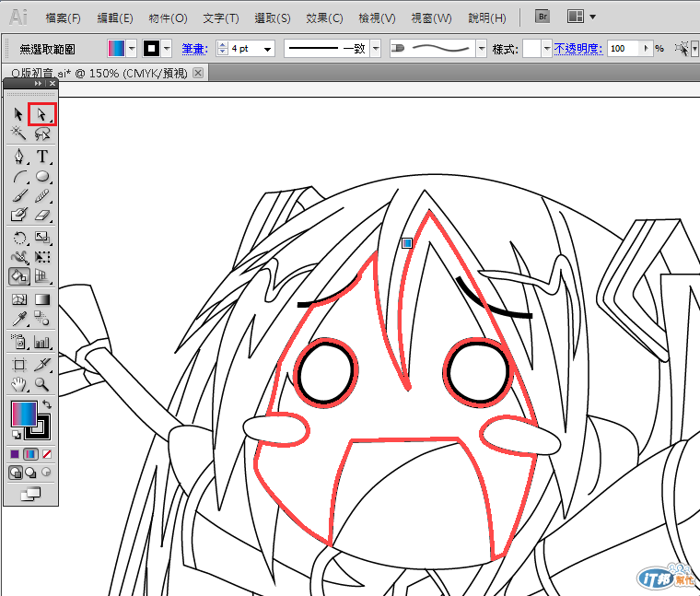Select the Symbol Sprayer tool
This screenshot has height=596, width=700.
19,342
